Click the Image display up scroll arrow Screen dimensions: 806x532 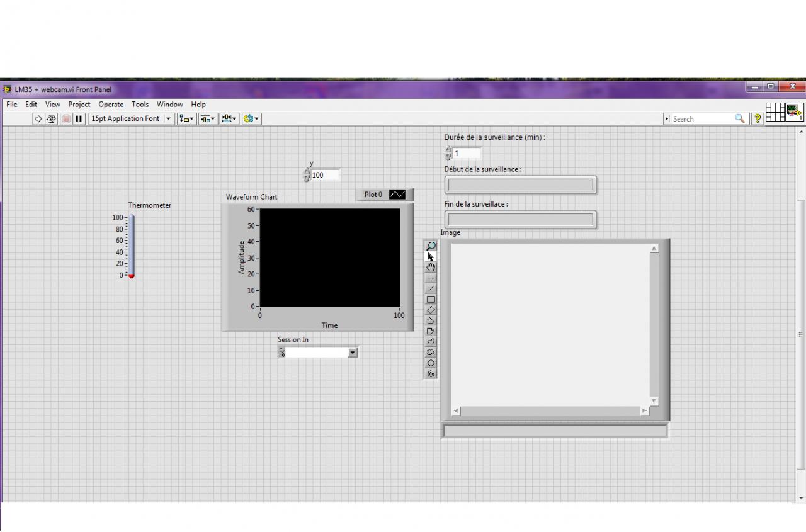pos(654,248)
